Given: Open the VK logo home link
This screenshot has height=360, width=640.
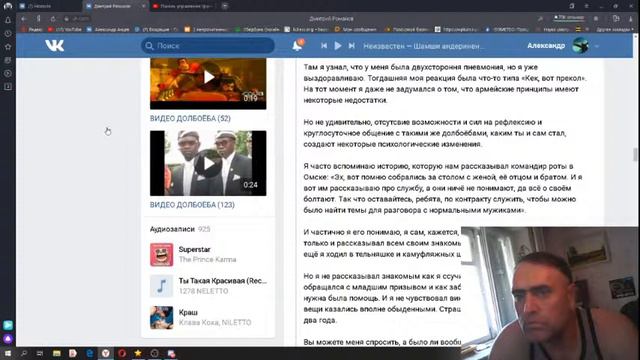Looking at the screenshot, I should [54, 46].
